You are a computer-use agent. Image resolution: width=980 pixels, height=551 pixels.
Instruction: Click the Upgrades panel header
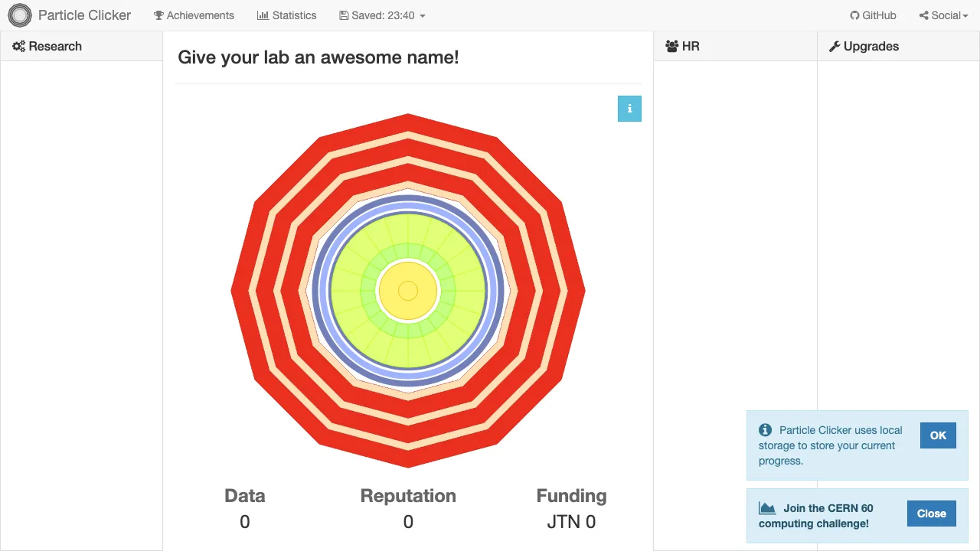click(898, 46)
